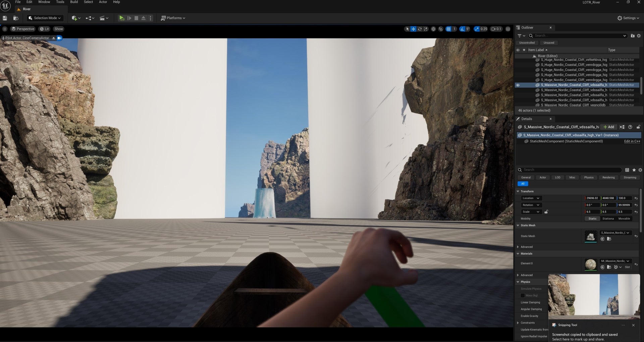Activate the Scale transform tool
Viewport: 644px width, 342px height.
tap(426, 29)
